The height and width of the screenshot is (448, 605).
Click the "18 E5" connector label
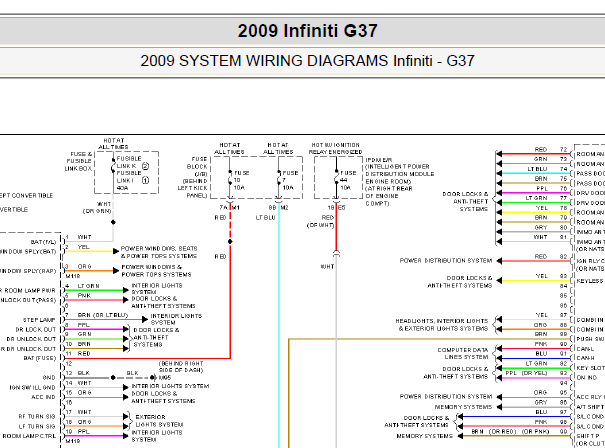tap(336, 208)
